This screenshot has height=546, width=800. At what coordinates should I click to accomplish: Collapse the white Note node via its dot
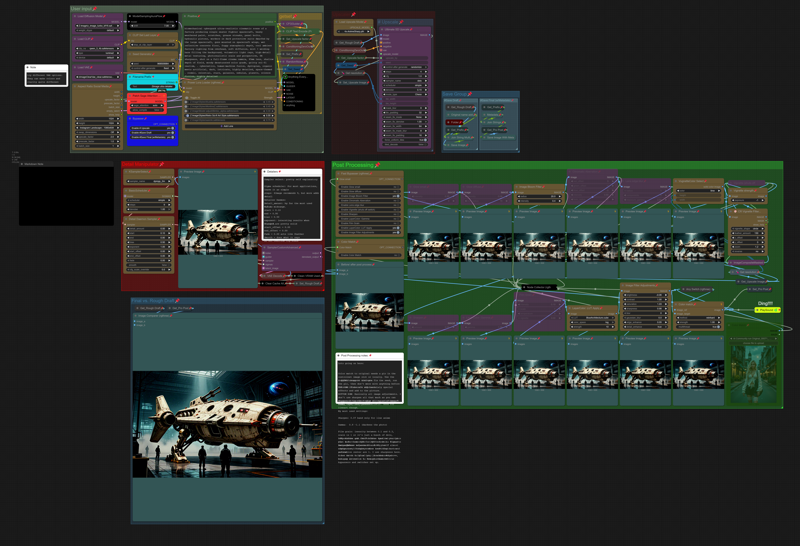tap(28, 67)
